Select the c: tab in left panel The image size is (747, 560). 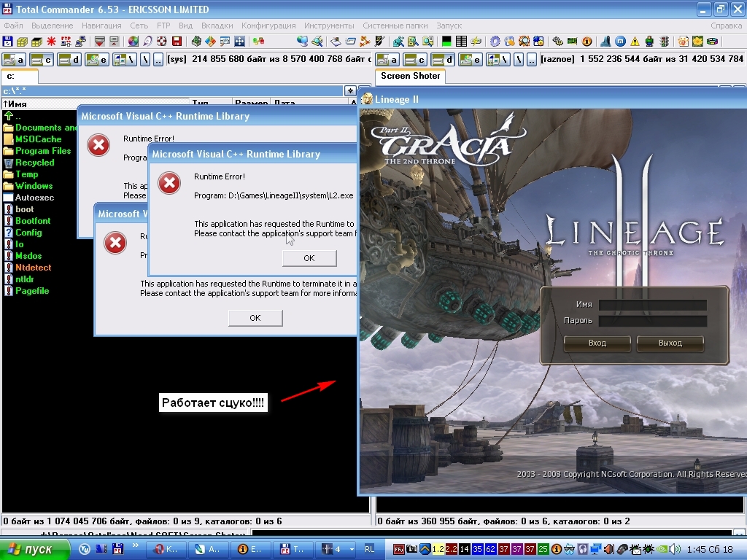[19, 77]
